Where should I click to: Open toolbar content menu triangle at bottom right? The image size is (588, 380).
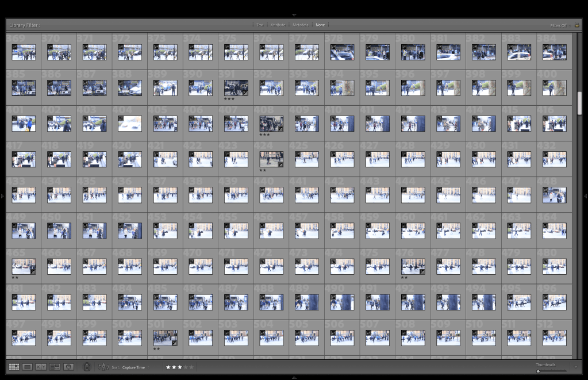[x=576, y=367]
